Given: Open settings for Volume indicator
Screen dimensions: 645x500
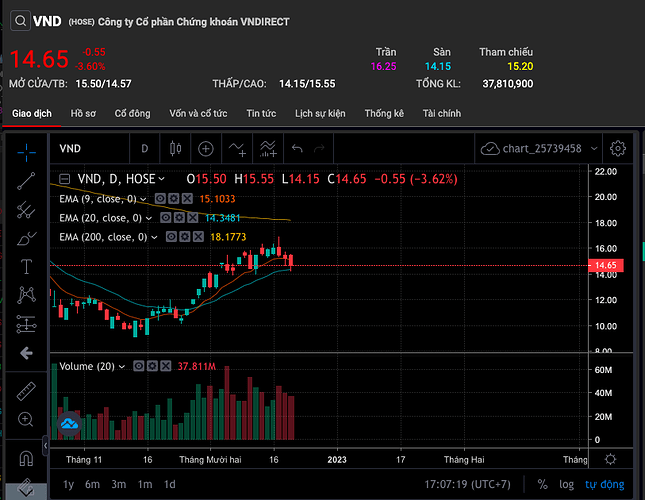Looking at the screenshot, I should pos(152,366).
